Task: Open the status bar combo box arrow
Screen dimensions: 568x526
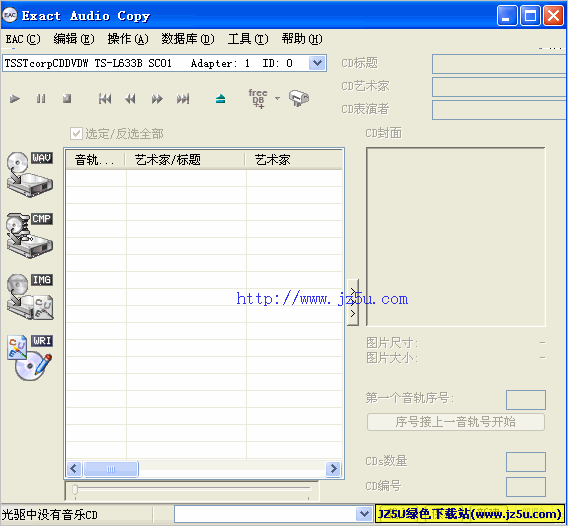Action: pyautogui.click(x=364, y=514)
